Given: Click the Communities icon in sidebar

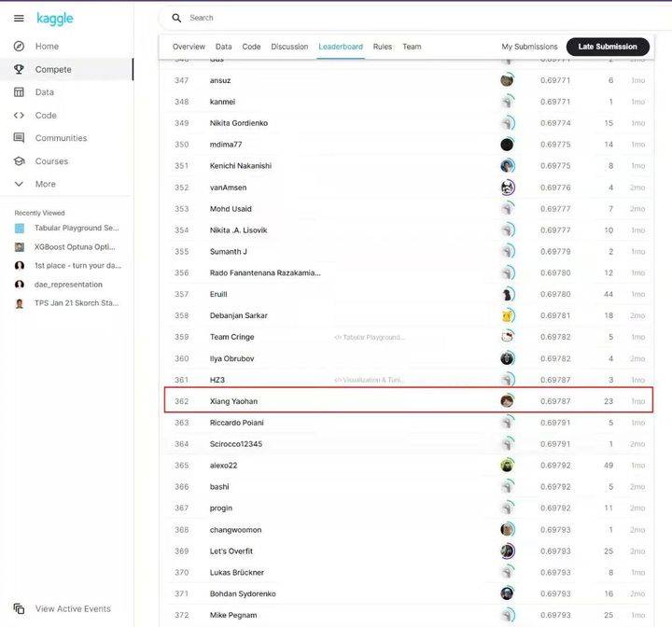Looking at the screenshot, I should click(19, 138).
